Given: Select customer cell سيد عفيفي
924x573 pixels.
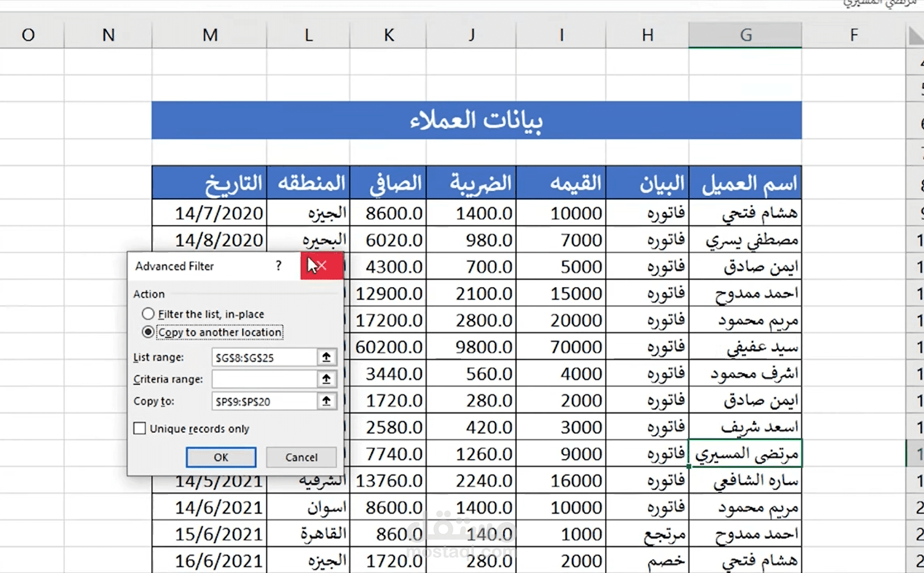Looking at the screenshot, I should point(745,347).
